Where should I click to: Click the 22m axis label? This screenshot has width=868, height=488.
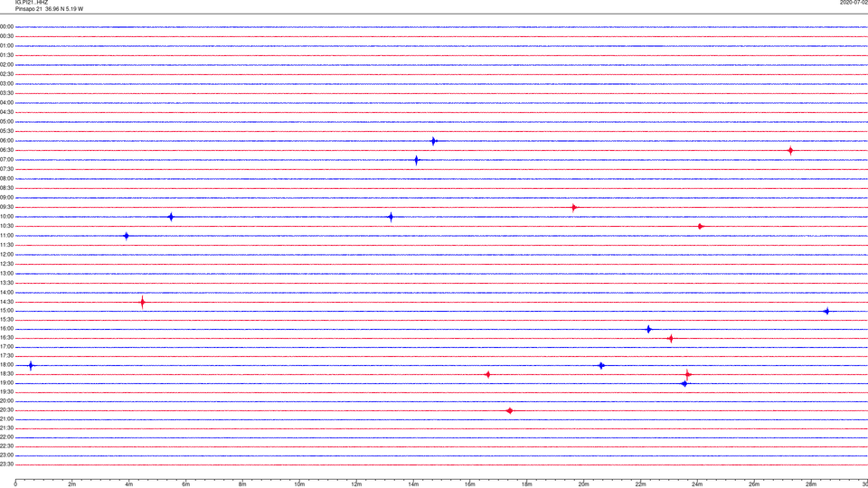point(640,484)
